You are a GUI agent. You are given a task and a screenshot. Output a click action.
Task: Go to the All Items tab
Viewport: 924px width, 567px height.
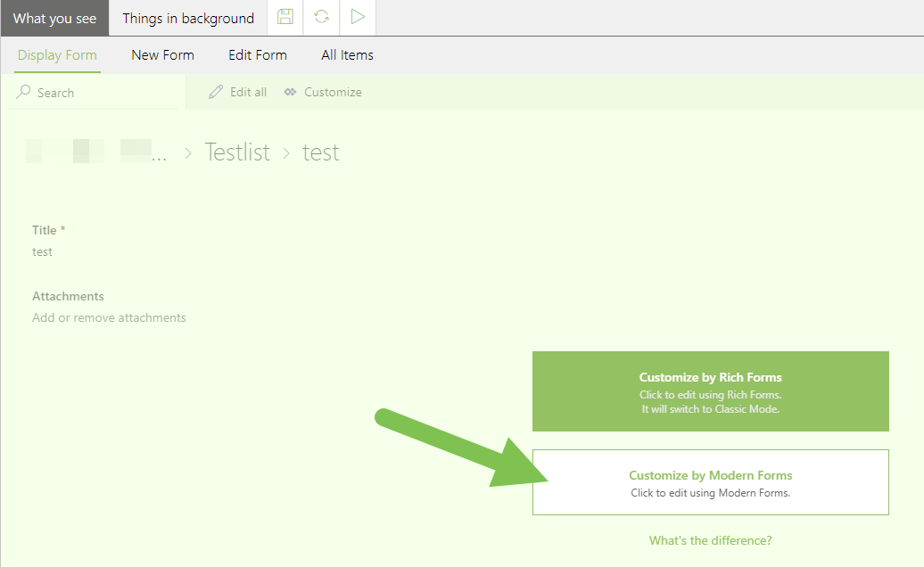(x=347, y=55)
